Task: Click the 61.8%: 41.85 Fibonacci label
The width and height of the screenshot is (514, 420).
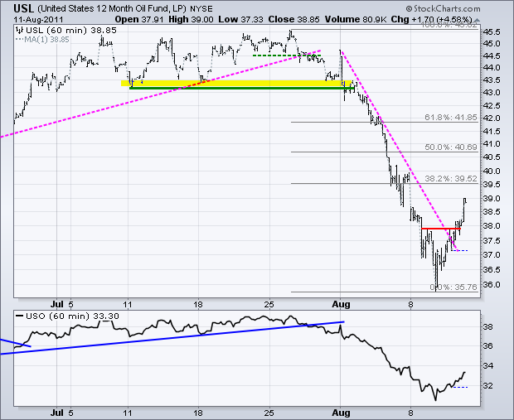Action: [451, 118]
